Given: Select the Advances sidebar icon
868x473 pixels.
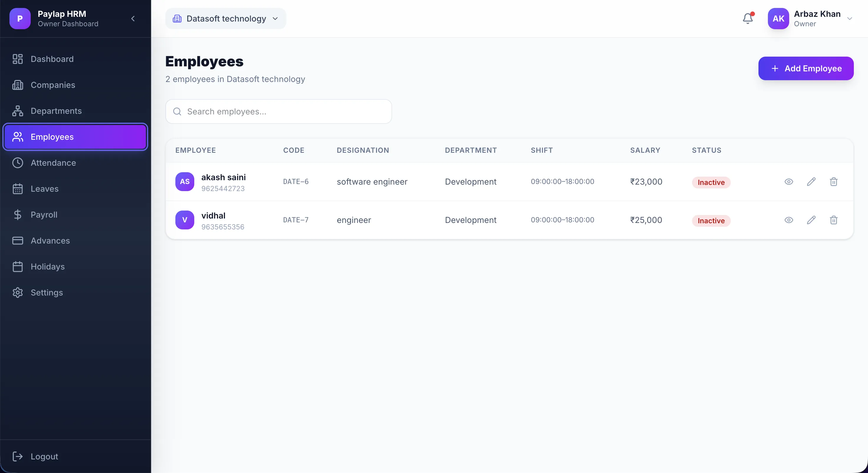Looking at the screenshot, I should (x=18, y=241).
